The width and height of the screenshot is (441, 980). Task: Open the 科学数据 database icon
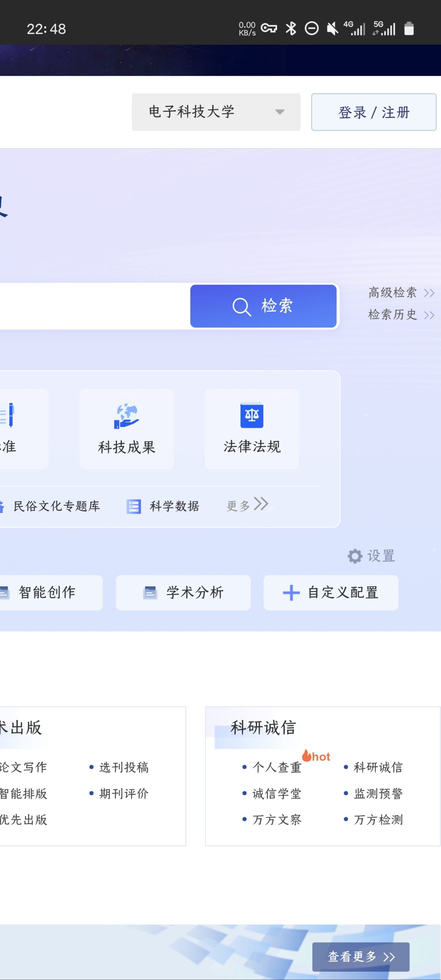point(134,506)
